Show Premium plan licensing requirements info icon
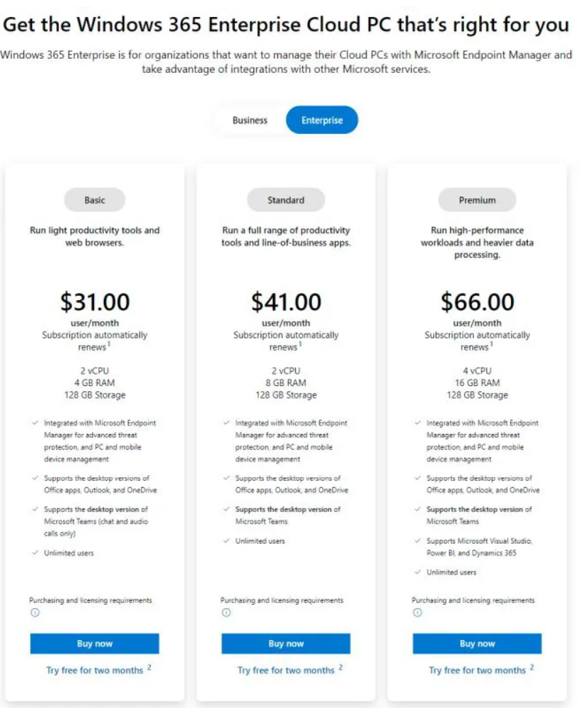This screenshot has width=588, height=708. 417,613
